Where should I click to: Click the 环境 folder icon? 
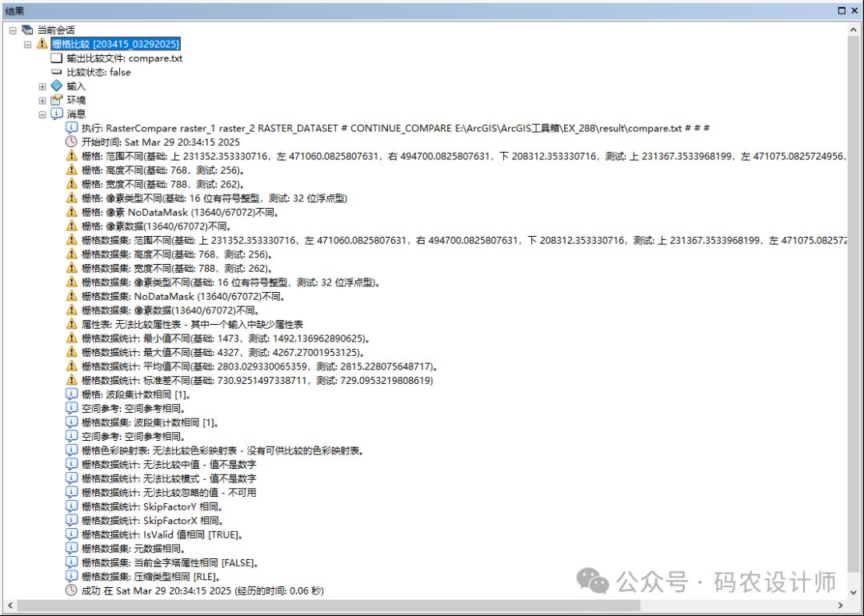[x=56, y=100]
